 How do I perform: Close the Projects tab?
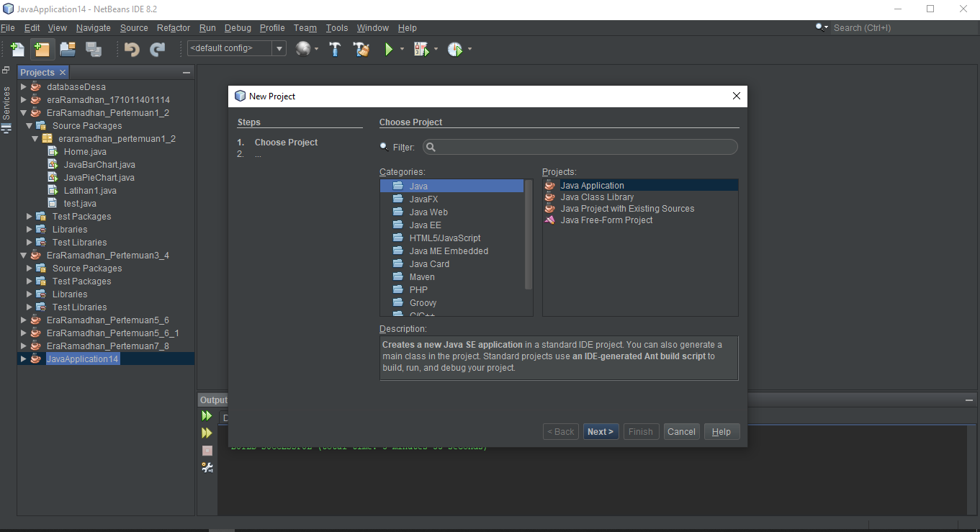63,73
